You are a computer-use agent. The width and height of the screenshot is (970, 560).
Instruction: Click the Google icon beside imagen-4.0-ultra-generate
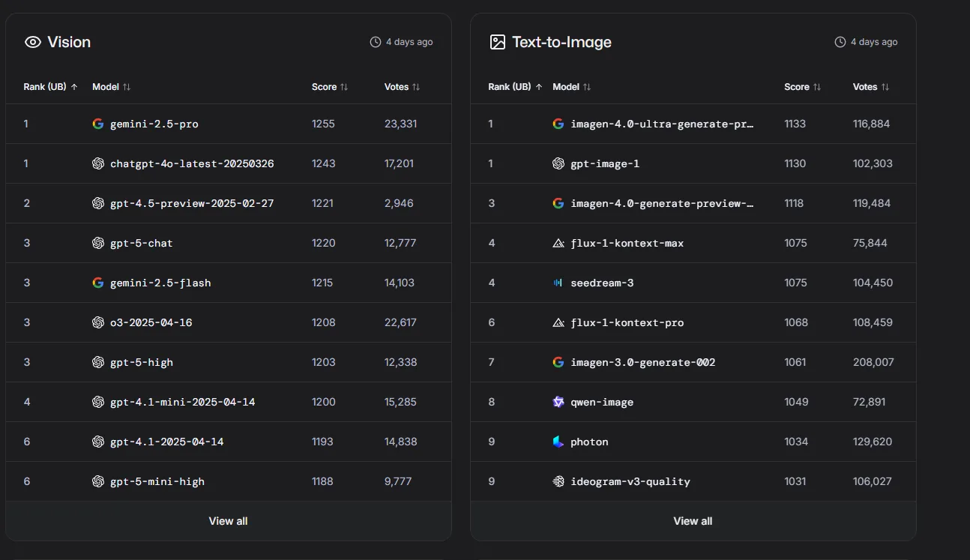pyautogui.click(x=558, y=124)
